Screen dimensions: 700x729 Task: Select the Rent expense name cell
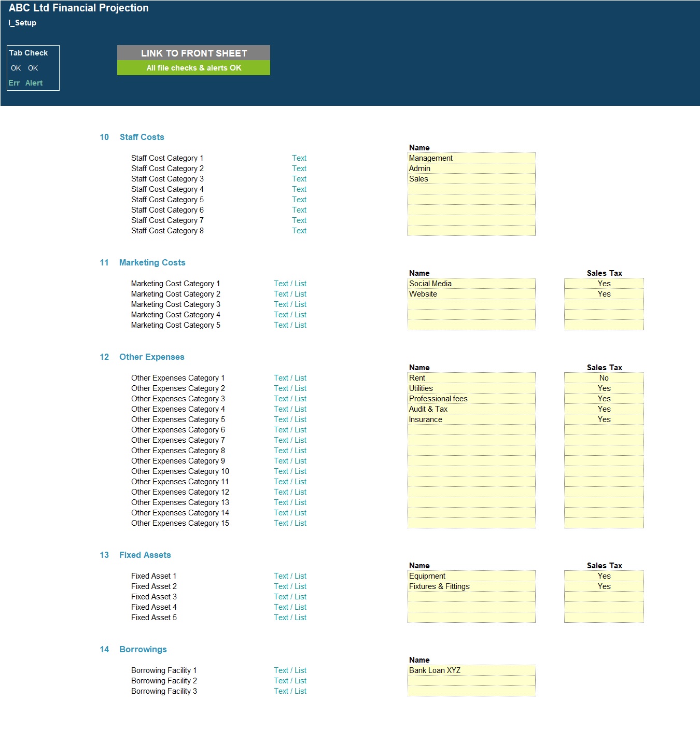click(471, 378)
